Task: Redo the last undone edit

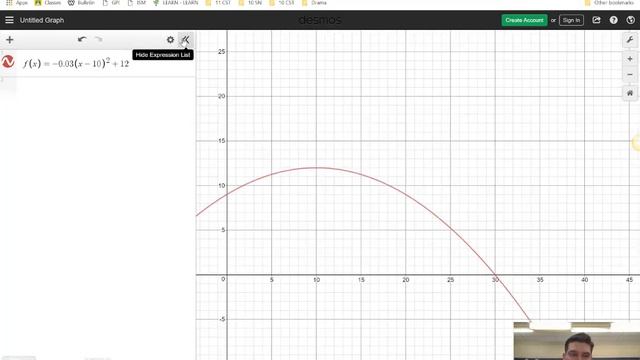Action: coord(98,39)
